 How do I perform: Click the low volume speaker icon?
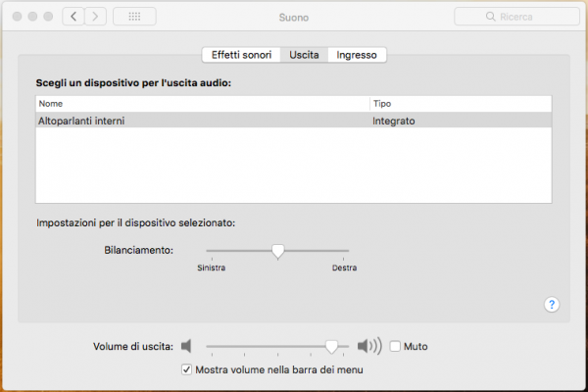click(187, 346)
